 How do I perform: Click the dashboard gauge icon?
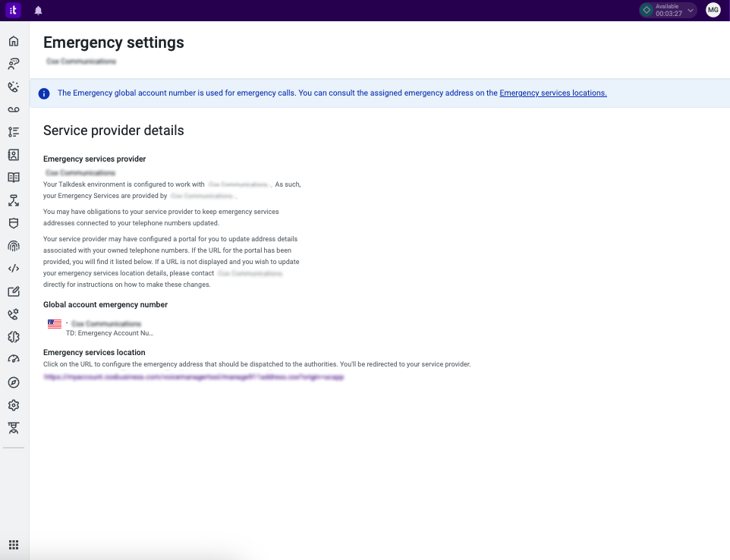pos(14,359)
